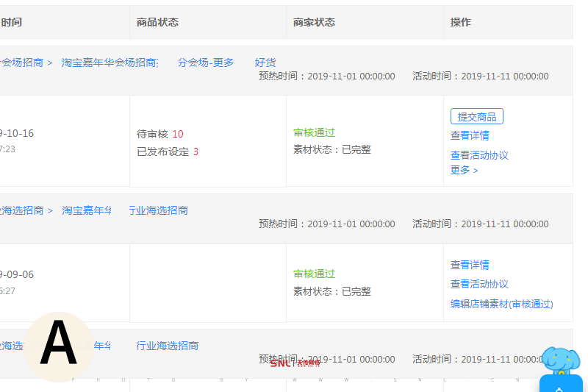Click the 商家状态 column header
The height and width of the screenshot is (392, 588).
314,22
